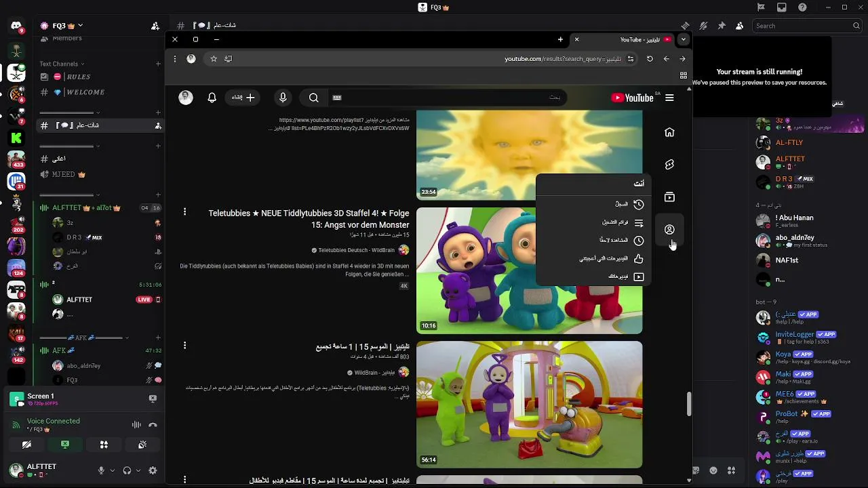
Task: Toggle Discord microphone mute
Action: [101, 470]
